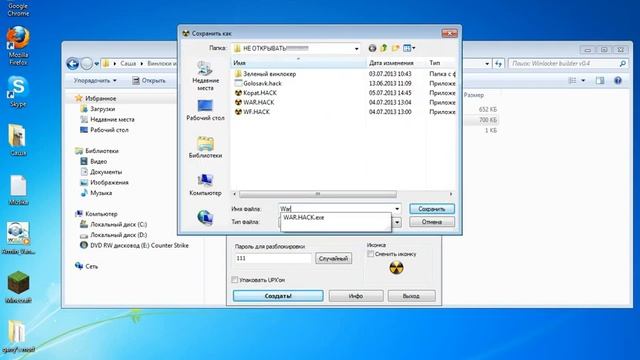Click the Создать! button
Screen dimensions: 640x360
(x=278, y=296)
